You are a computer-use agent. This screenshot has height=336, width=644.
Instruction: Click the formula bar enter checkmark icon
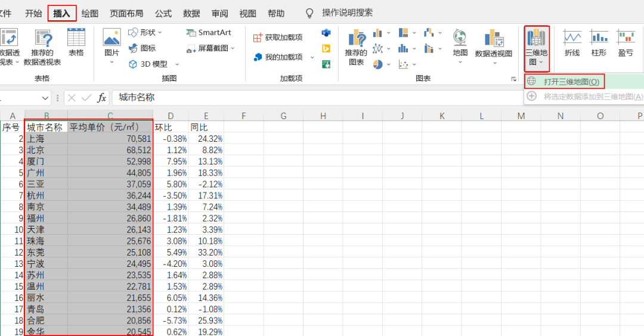86,98
